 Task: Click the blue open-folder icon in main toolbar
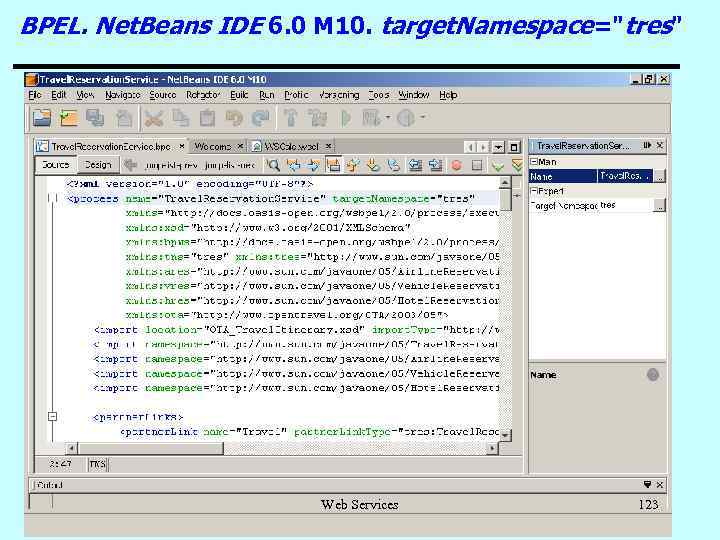pyautogui.click(x=42, y=118)
